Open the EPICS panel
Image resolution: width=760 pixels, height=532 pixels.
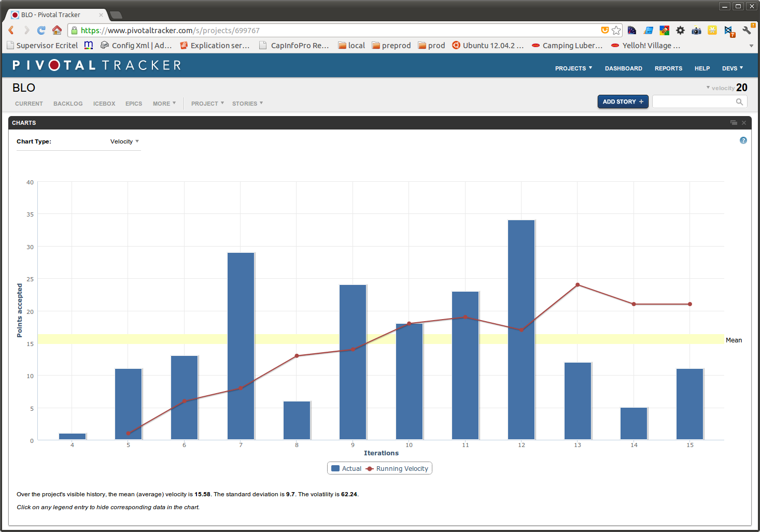(134, 104)
